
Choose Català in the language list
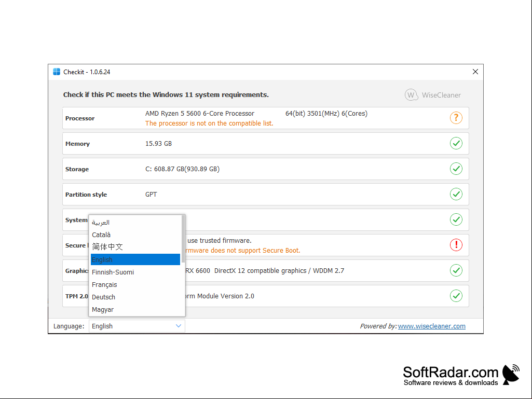[x=135, y=235]
